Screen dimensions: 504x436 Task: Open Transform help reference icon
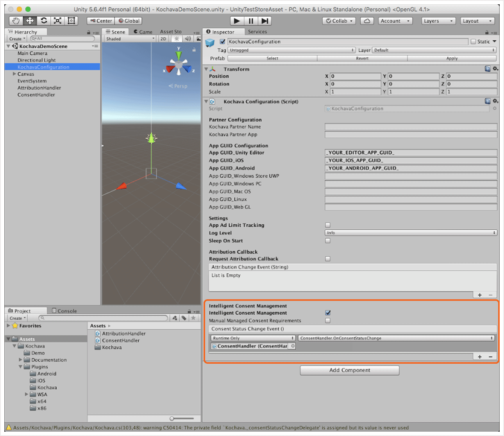(488, 69)
